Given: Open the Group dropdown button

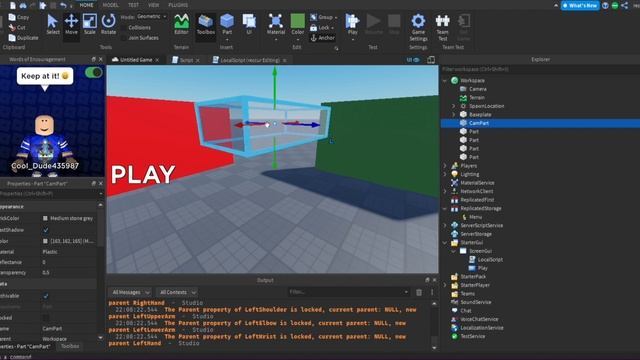Looking at the screenshot, I should [x=324, y=17].
